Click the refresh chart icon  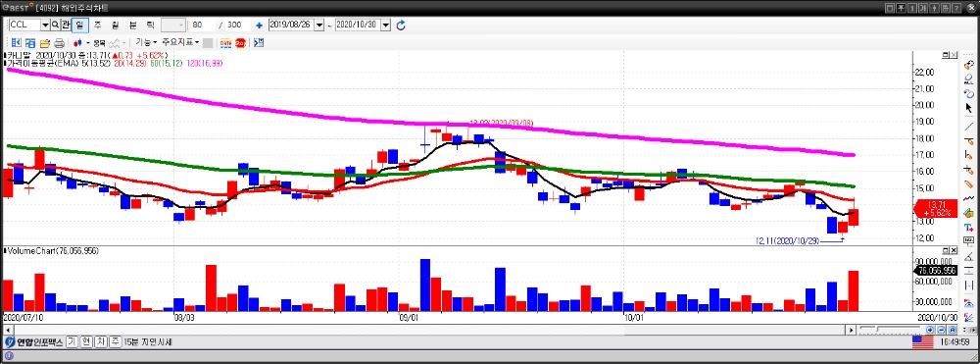tap(401, 25)
